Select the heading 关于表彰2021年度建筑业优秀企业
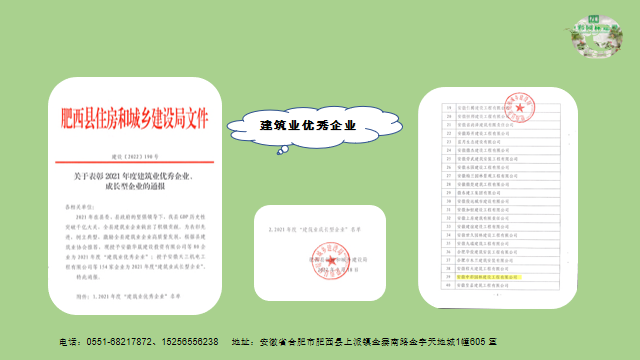 133,176
